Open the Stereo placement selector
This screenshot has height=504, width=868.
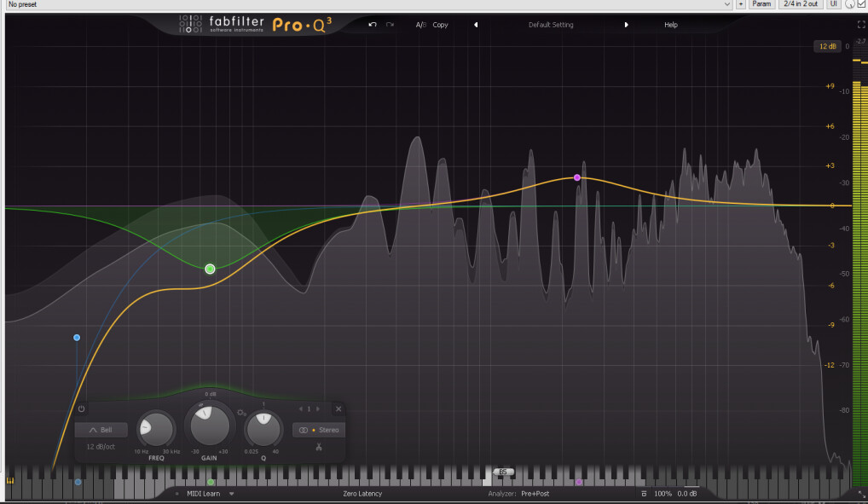pos(319,430)
